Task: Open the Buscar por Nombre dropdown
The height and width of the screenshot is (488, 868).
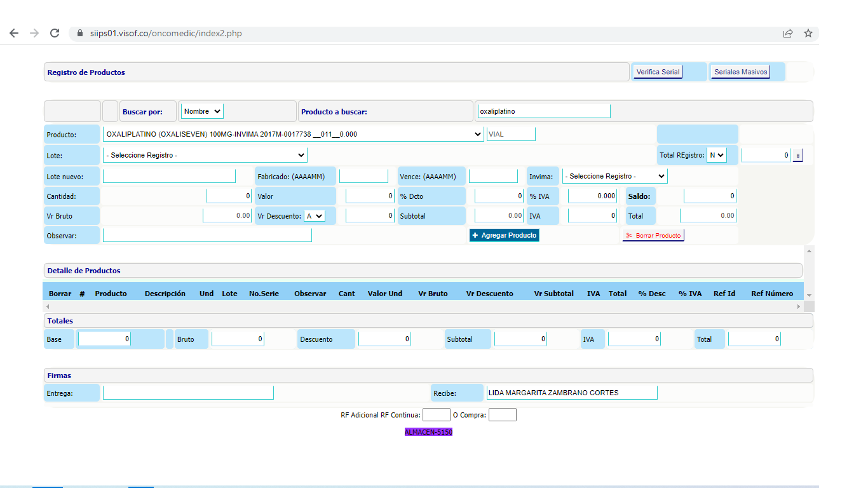Action: (202, 111)
